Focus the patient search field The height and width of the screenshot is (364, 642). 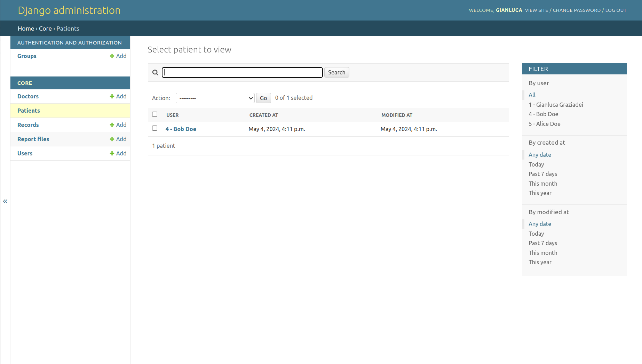pos(242,72)
